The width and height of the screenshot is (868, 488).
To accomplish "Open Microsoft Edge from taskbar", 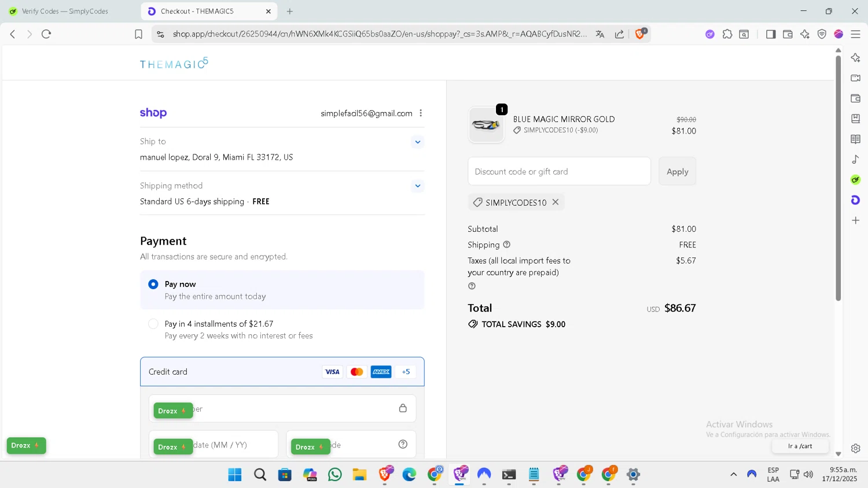I will pos(410,475).
